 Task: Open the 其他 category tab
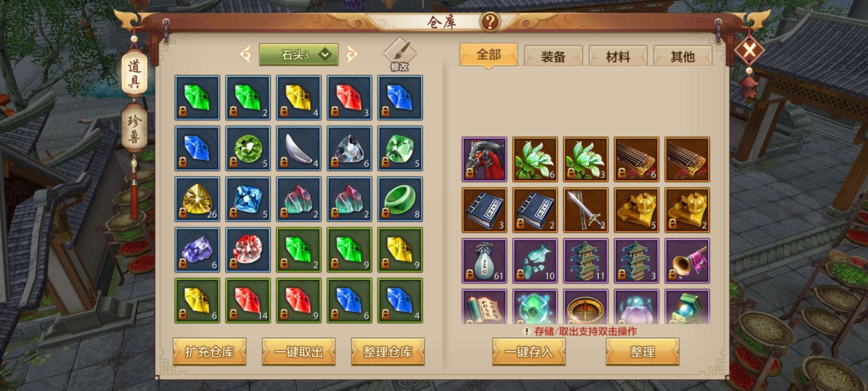coord(682,56)
